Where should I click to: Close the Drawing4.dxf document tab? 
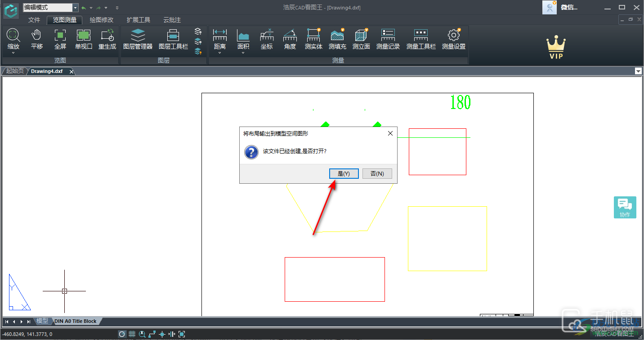pyautogui.click(x=71, y=71)
